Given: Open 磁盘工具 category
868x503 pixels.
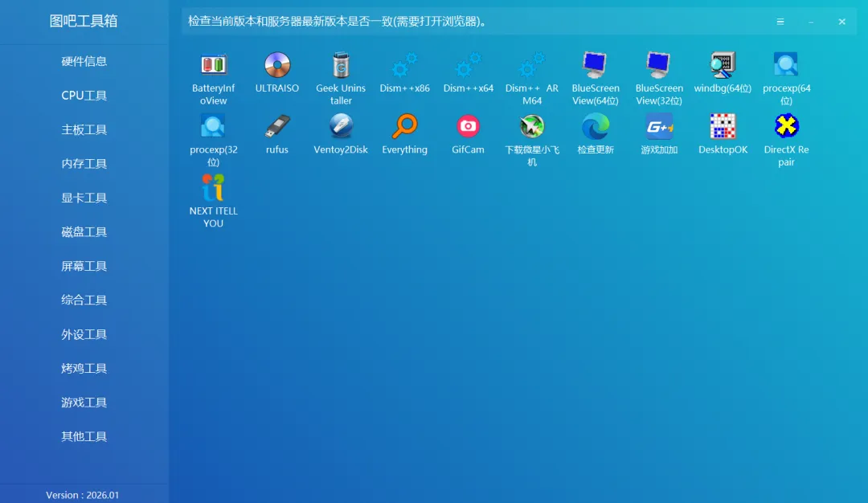Looking at the screenshot, I should pos(84,232).
